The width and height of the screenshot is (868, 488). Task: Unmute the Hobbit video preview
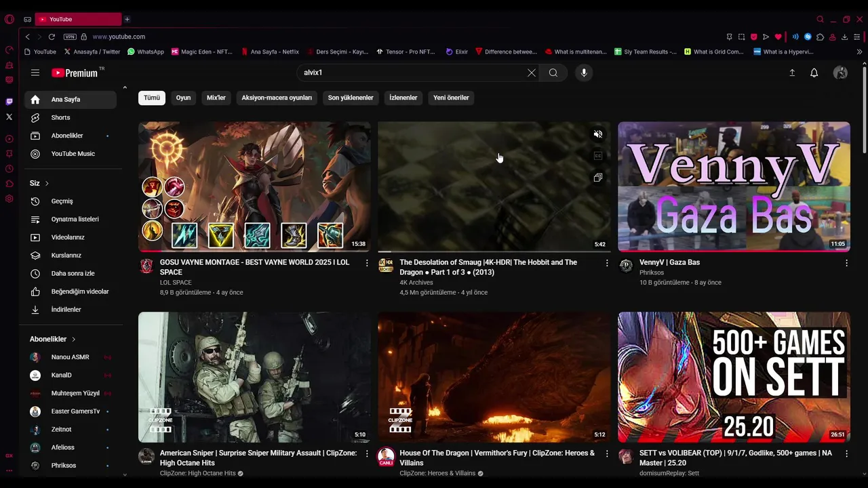click(598, 134)
